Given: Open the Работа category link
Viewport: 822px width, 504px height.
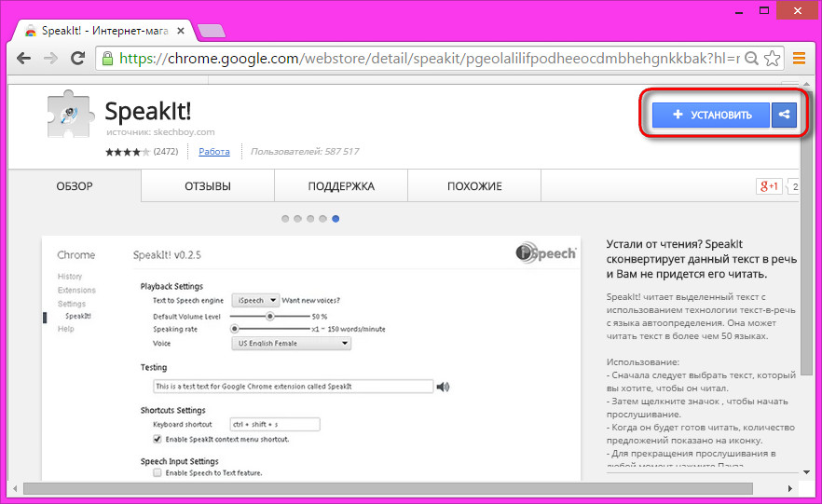Looking at the screenshot, I should pos(214,152).
